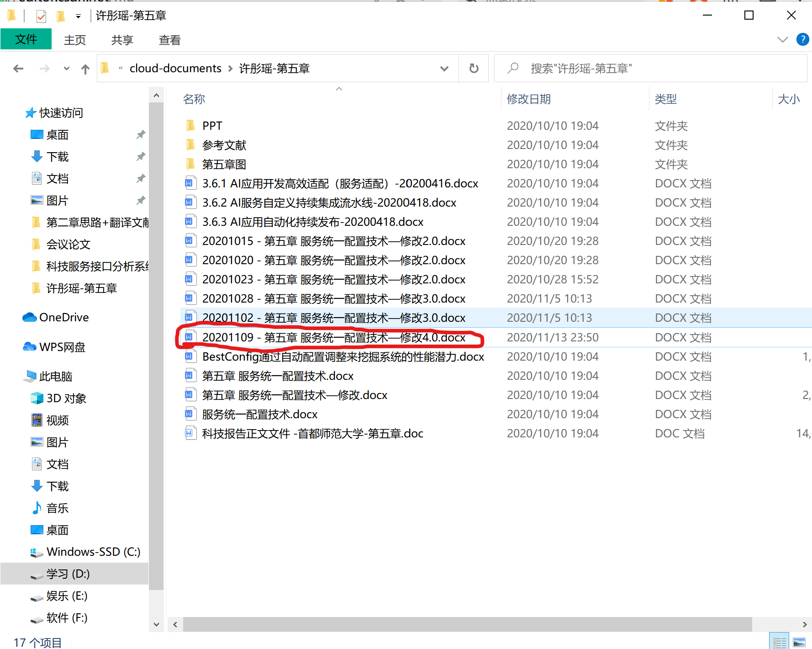Open pinned 图片 under quick access
The image size is (812, 649).
click(58, 201)
